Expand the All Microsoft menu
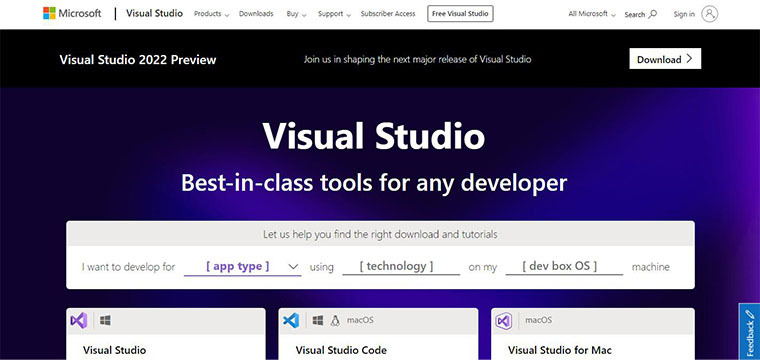Image resolution: width=760 pixels, height=360 pixels. (592, 14)
